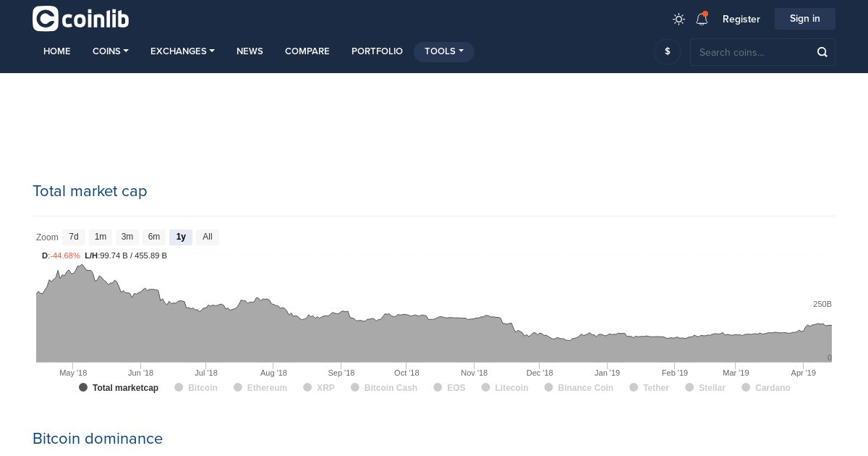
Task: Click the Dec '18 axis label
Action: coord(540,373)
